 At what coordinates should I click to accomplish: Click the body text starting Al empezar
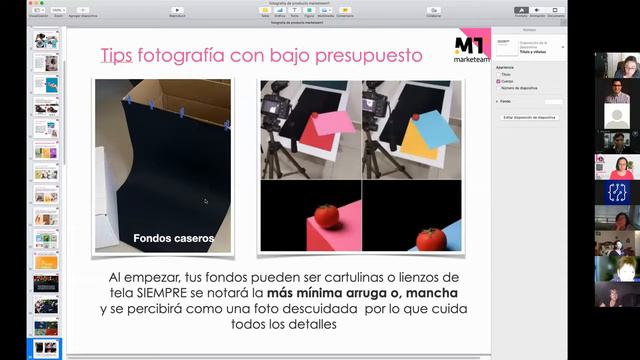point(284,300)
